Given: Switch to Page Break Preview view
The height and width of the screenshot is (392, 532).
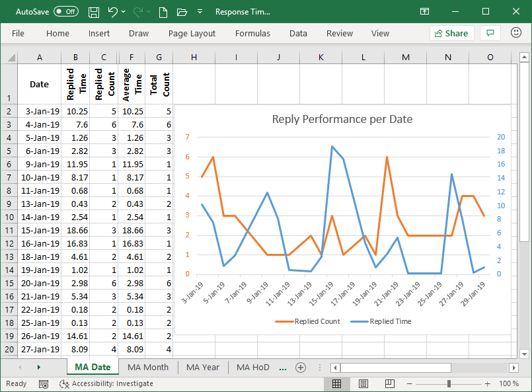Looking at the screenshot, I should 389,383.
